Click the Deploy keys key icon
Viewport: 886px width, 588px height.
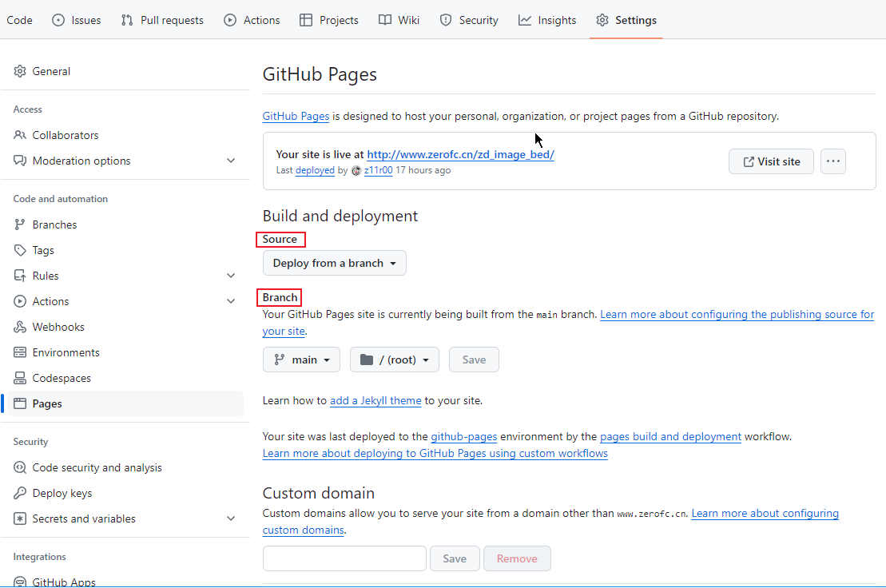pyautogui.click(x=20, y=493)
